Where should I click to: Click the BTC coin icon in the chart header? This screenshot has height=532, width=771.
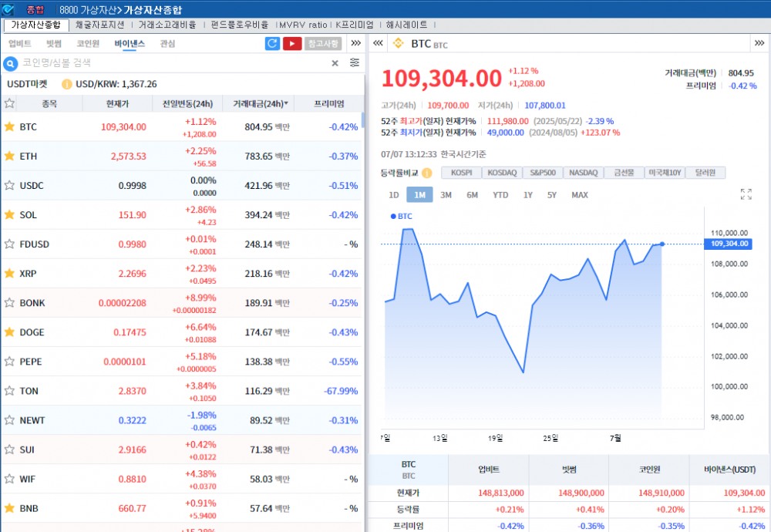click(x=399, y=43)
